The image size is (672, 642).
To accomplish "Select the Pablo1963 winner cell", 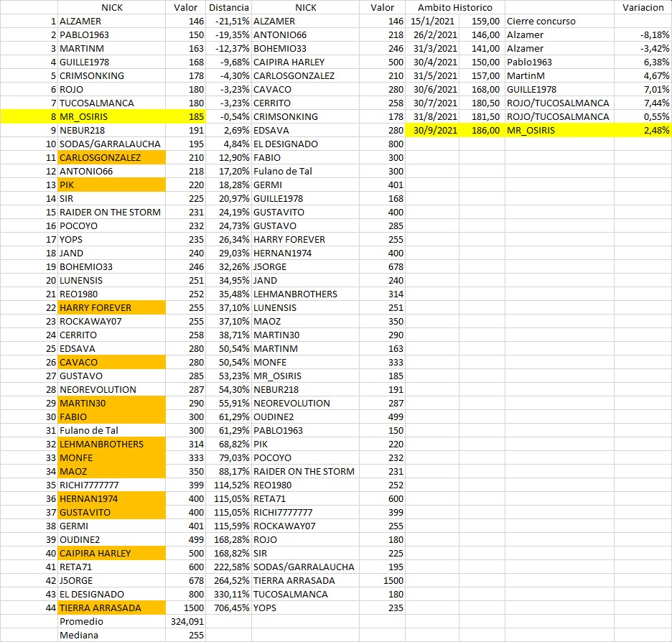I will pos(529,62).
